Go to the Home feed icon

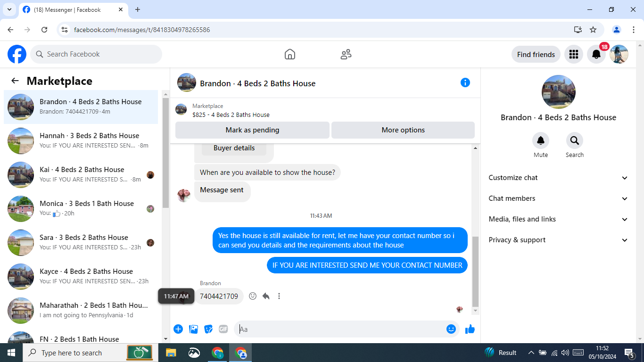290,54
